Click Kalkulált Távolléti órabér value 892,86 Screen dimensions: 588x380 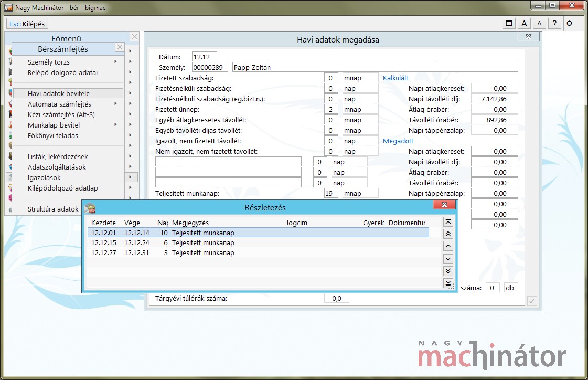click(x=495, y=120)
